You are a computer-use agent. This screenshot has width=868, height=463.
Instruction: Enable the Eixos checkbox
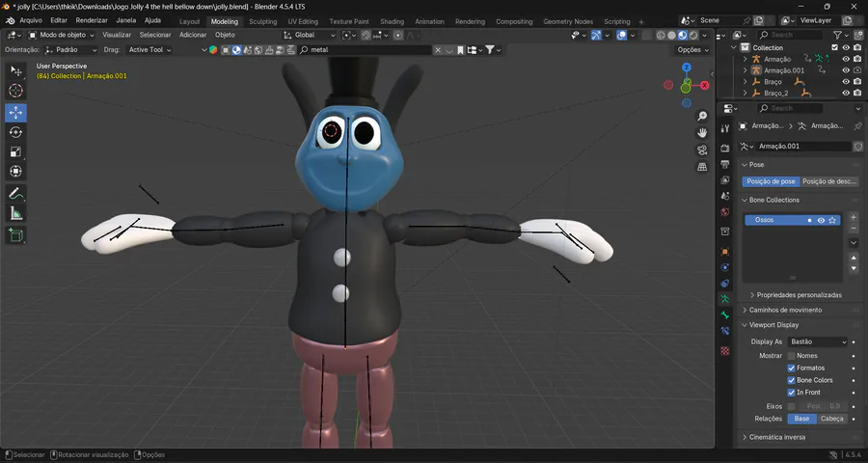pos(791,406)
